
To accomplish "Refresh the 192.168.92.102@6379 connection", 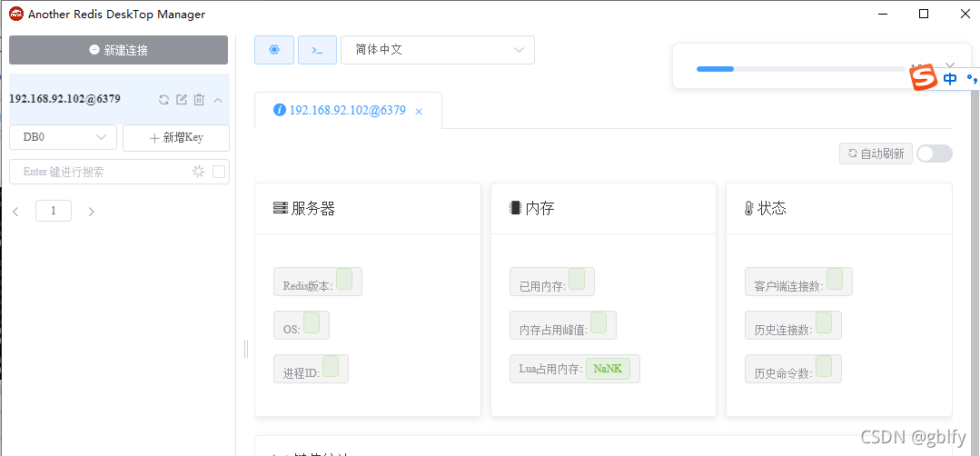I will pyautogui.click(x=163, y=99).
